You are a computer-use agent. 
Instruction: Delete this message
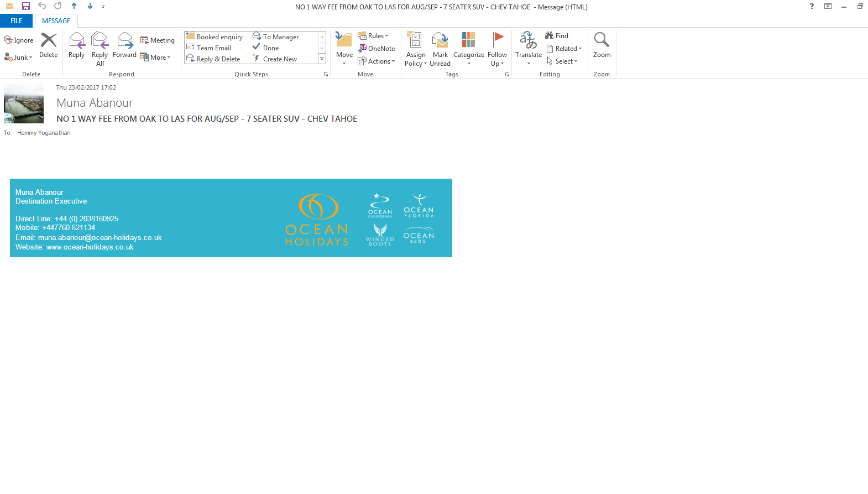tap(49, 45)
